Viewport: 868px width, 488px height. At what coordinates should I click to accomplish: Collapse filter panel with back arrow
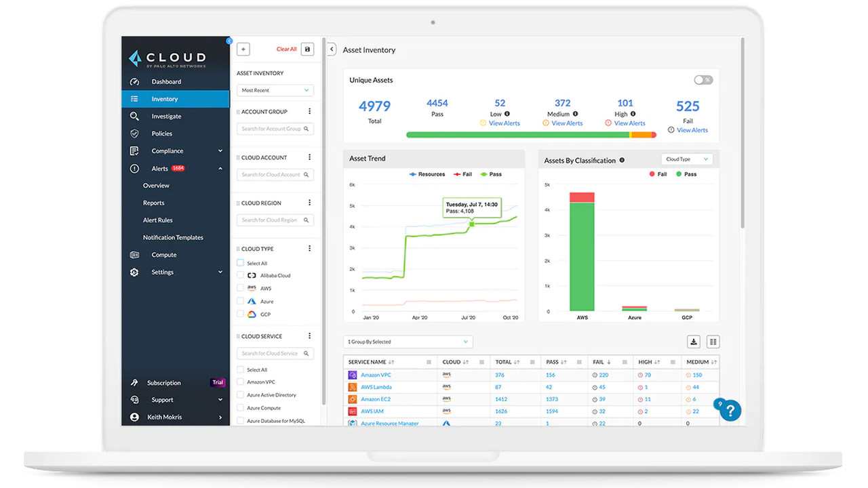coord(332,49)
